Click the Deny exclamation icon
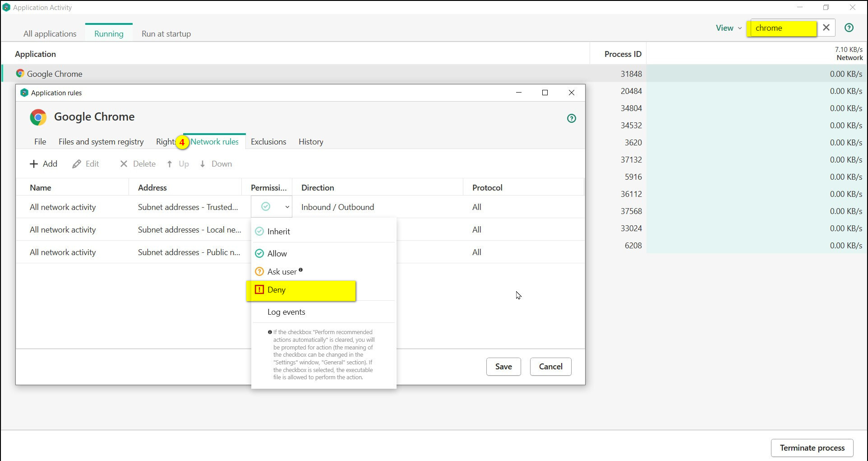 [259, 289]
